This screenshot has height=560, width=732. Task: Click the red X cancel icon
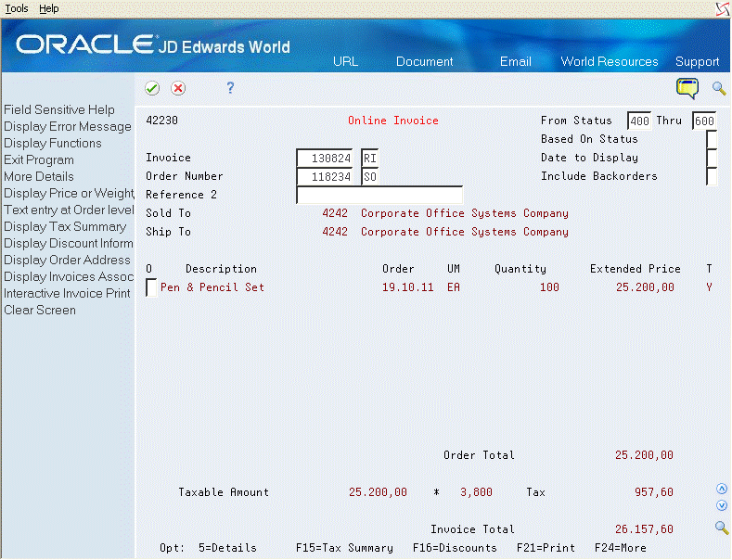[x=178, y=88]
